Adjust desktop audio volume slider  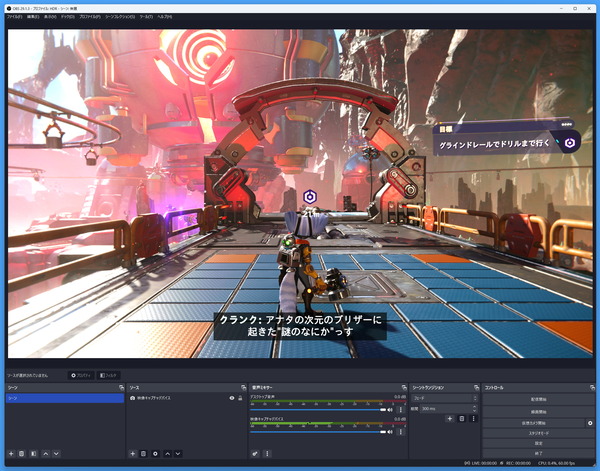tap(318, 410)
